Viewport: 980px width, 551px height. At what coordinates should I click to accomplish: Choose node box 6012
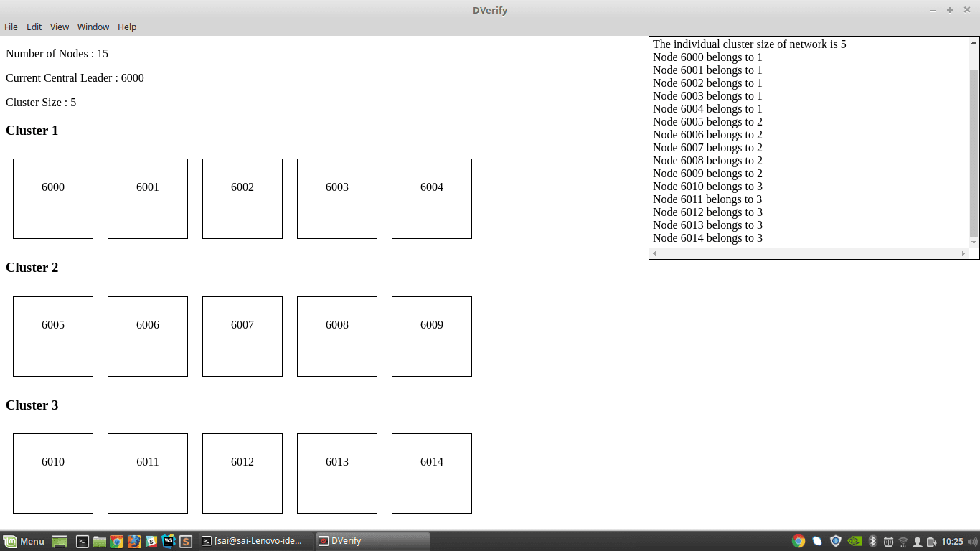242,474
